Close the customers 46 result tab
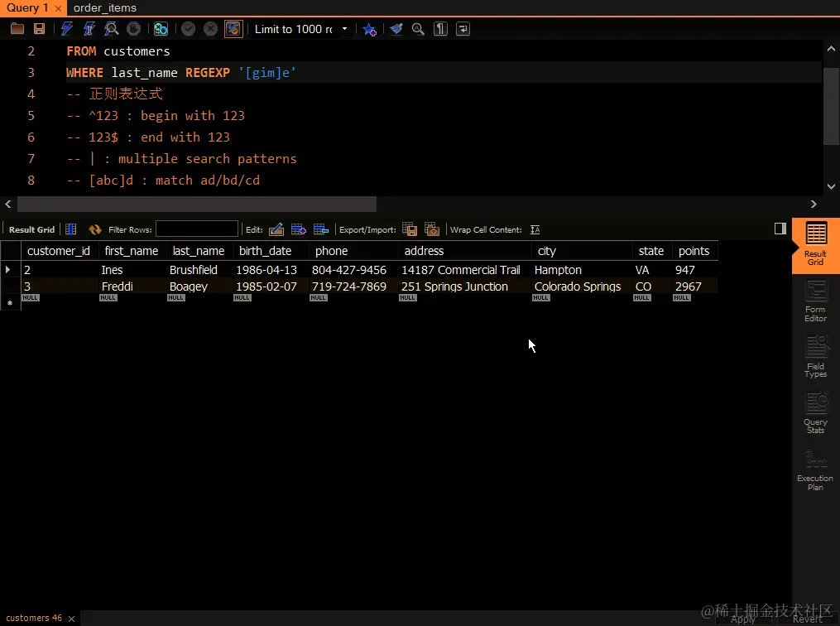840x626 pixels. pyautogui.click(x=71, y=619)
